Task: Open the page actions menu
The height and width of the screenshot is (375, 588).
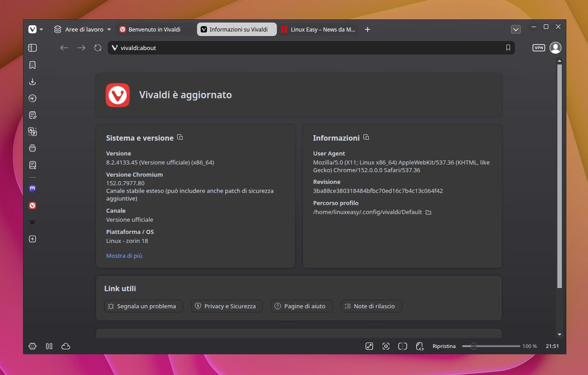Action: click(420, 346)
